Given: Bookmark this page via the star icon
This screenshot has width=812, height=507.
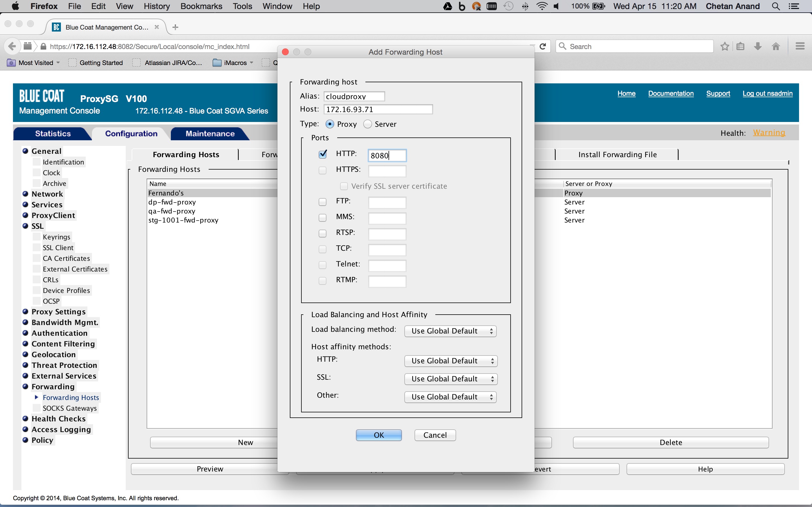Looking at the screenshot, I should click(x=724, y=46).
